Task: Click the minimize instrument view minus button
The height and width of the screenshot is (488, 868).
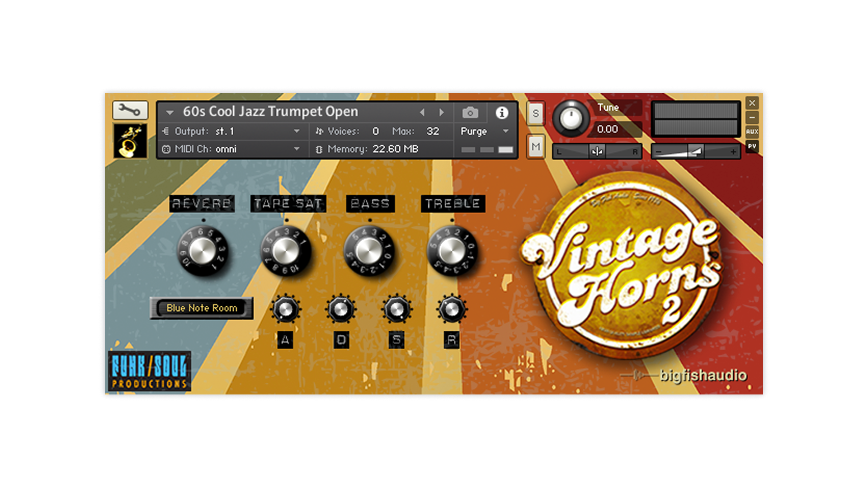Action: tap(752, 117)
